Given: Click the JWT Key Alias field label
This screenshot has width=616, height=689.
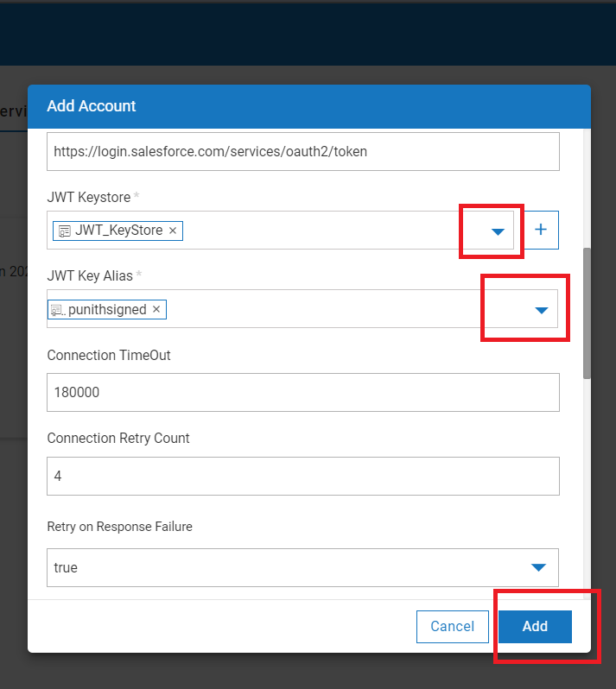Looking at the screenshot, I should click(x=91, y=276).
